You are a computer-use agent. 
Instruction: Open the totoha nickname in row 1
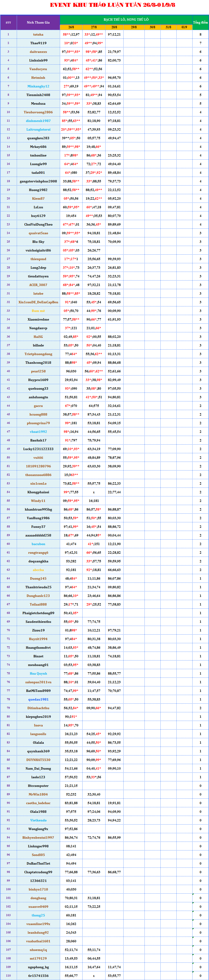click(38, 35)
